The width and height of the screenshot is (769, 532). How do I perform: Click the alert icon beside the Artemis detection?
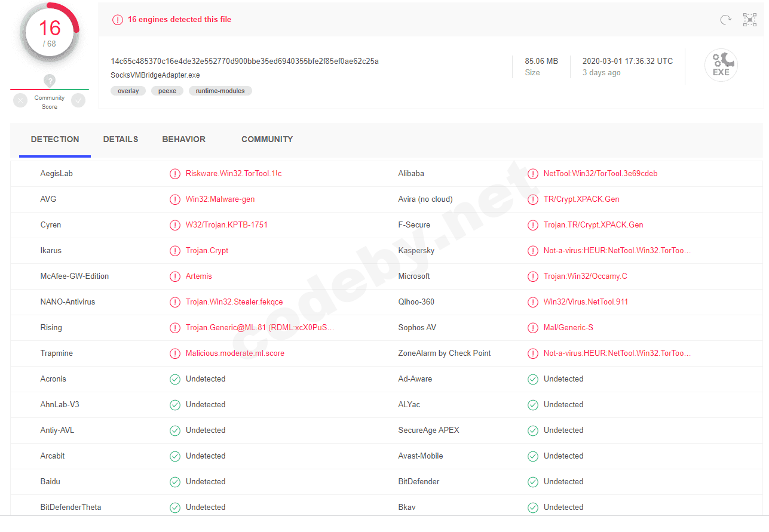point(175,276)
